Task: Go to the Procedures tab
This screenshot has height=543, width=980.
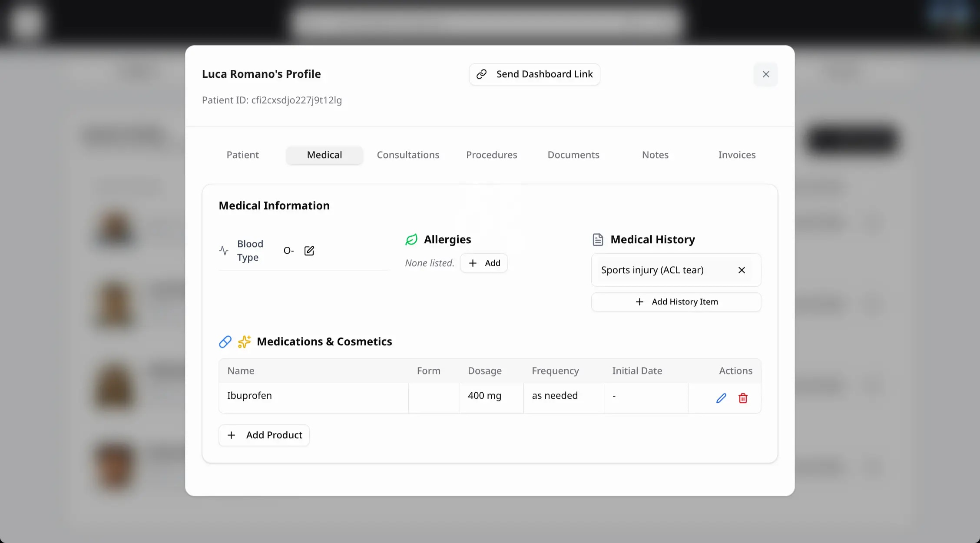Action: (x=491, y=155)
